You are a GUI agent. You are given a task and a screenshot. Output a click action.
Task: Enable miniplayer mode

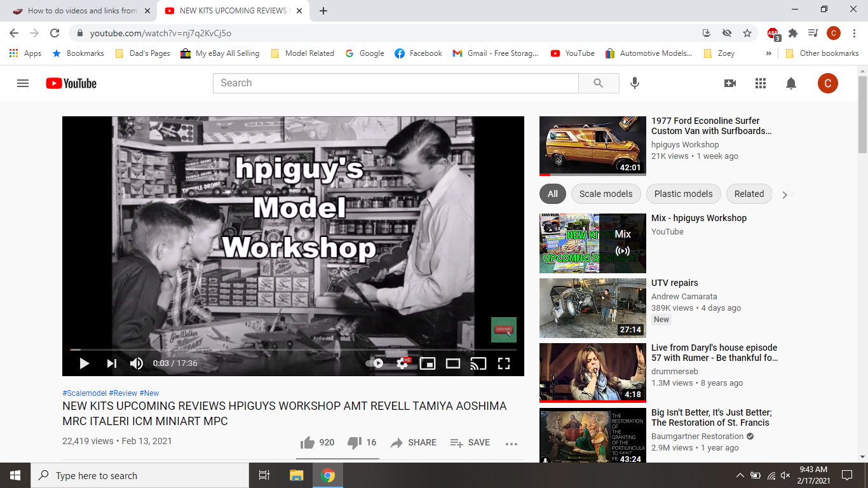point(428,363)
